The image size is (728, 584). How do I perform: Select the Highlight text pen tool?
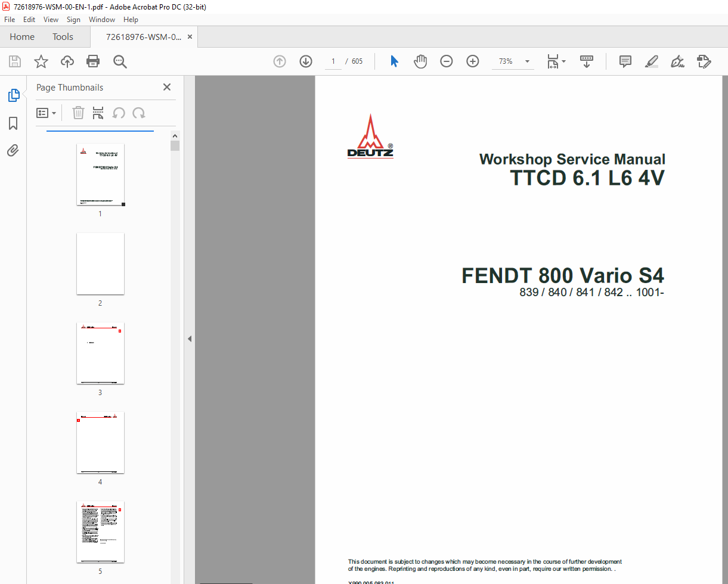(x=651, y=61)
